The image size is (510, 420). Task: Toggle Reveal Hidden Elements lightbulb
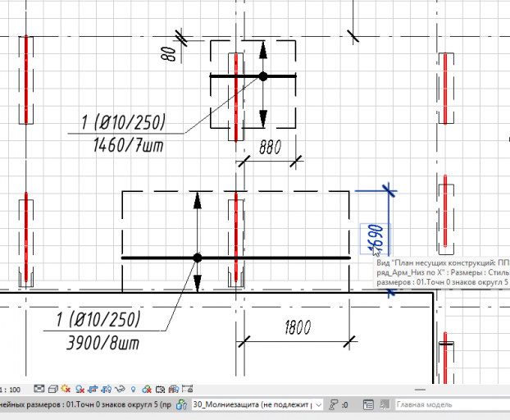point(133,389)
